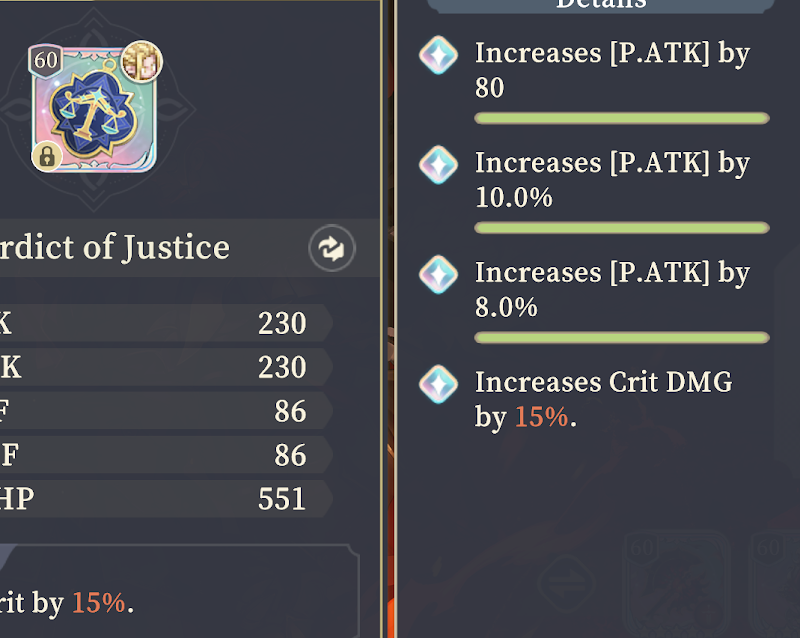
Task: Toggle the lock icon on the card
Action: click(47, 156)
